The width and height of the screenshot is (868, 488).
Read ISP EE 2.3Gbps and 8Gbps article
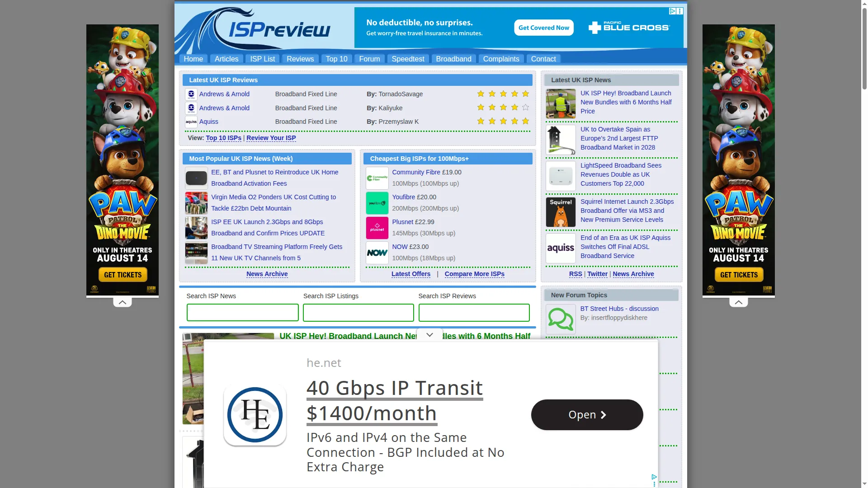(268, 228)
